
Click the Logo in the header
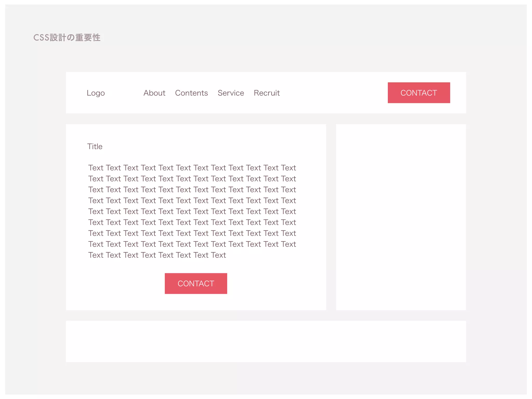tap(96, 93)
